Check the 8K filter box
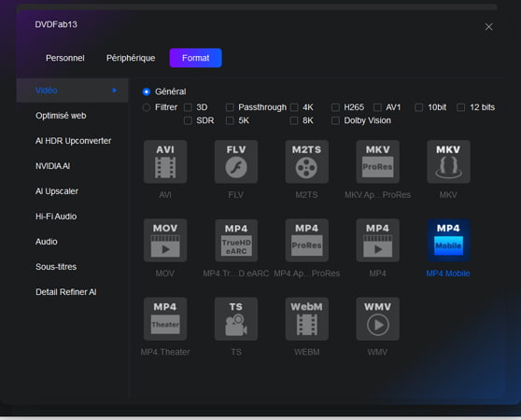This screenshot has height=420, width=521. pyautogui.click(x=294, y=120)
